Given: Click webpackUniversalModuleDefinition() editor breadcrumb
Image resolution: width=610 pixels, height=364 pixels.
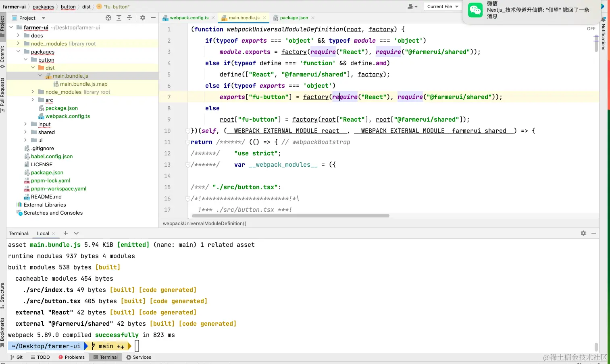Looking at the screenshot, I should click(x=204, y=223).
